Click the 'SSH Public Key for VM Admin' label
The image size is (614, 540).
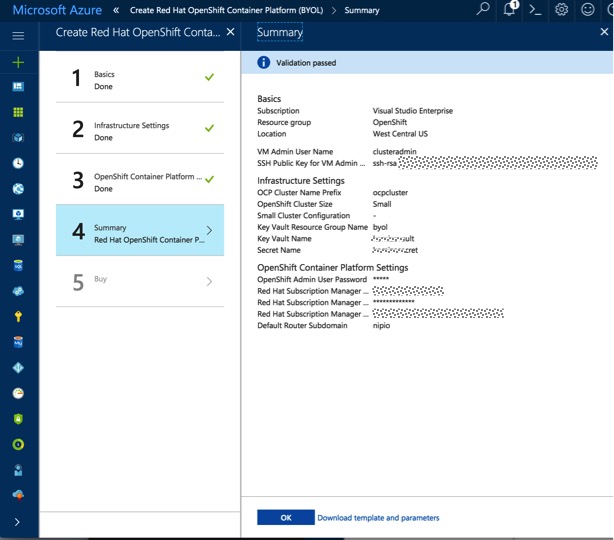(311, 163)
